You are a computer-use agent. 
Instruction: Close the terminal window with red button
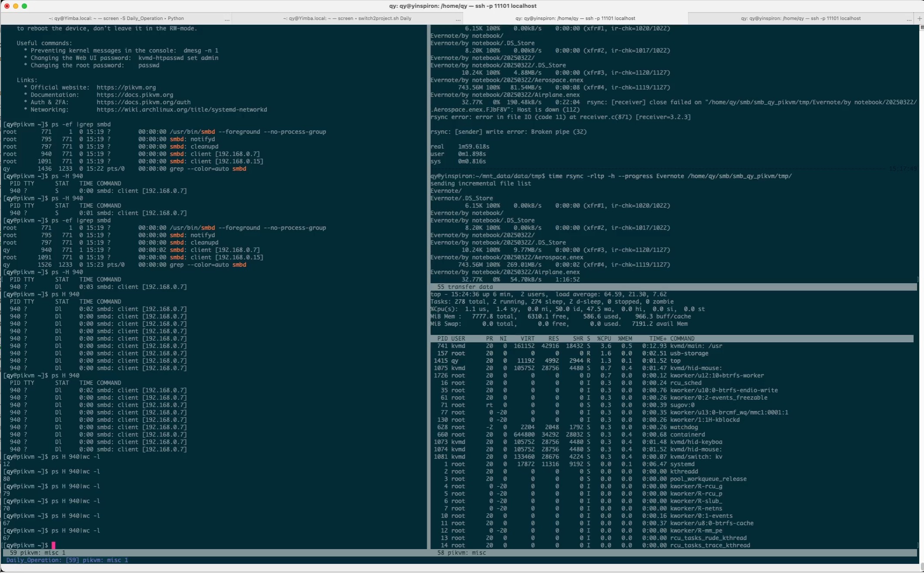pyautogui.click(x=7, y=6)
